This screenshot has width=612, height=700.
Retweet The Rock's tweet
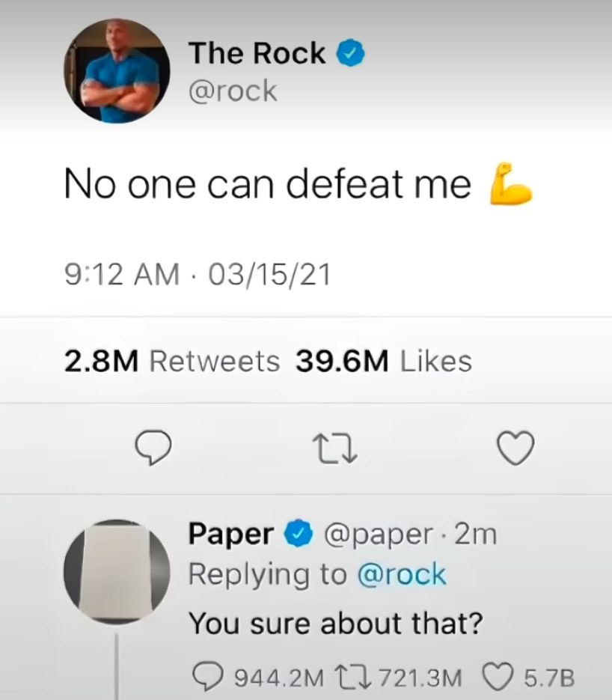click(332, 449)
